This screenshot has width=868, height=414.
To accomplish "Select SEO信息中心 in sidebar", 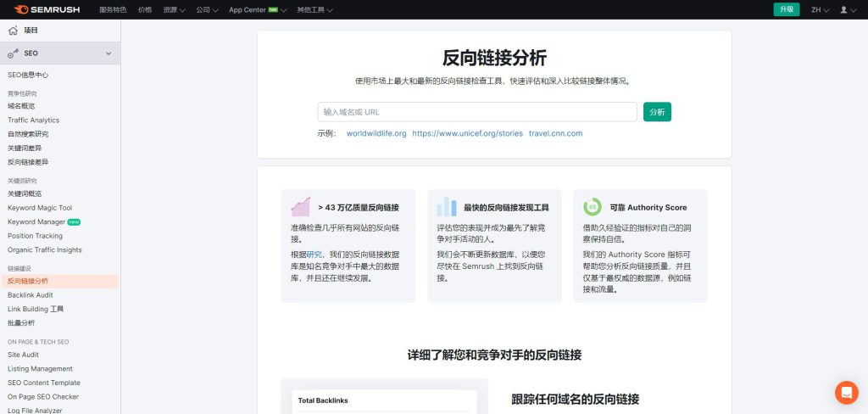I will 28,75.
